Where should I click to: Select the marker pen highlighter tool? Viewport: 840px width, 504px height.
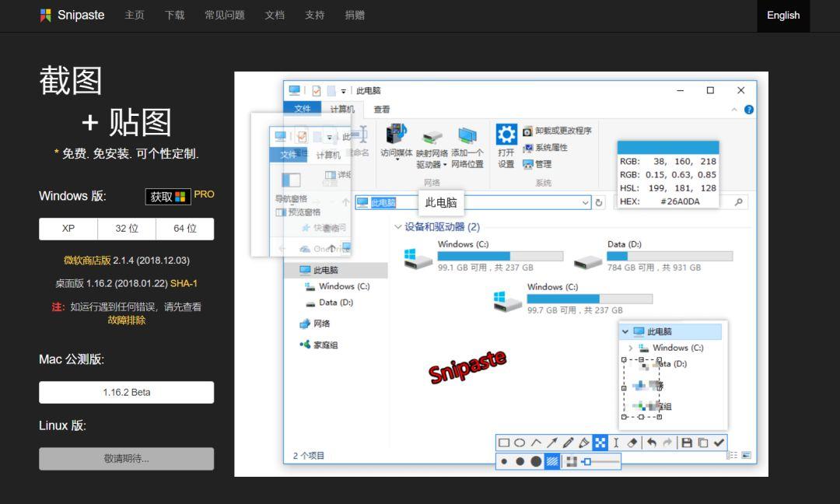pos(584,443)
